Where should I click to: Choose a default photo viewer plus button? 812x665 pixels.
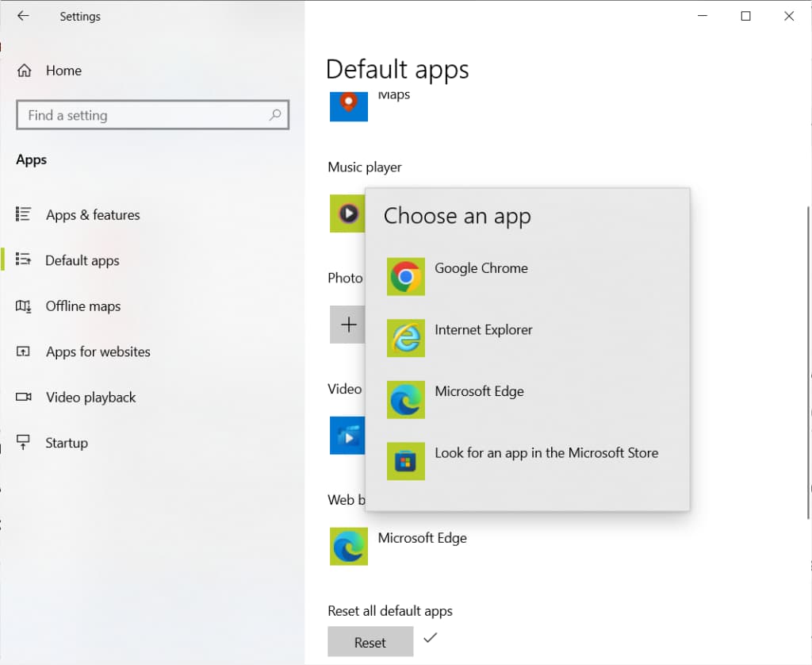(x=347, y=325)
